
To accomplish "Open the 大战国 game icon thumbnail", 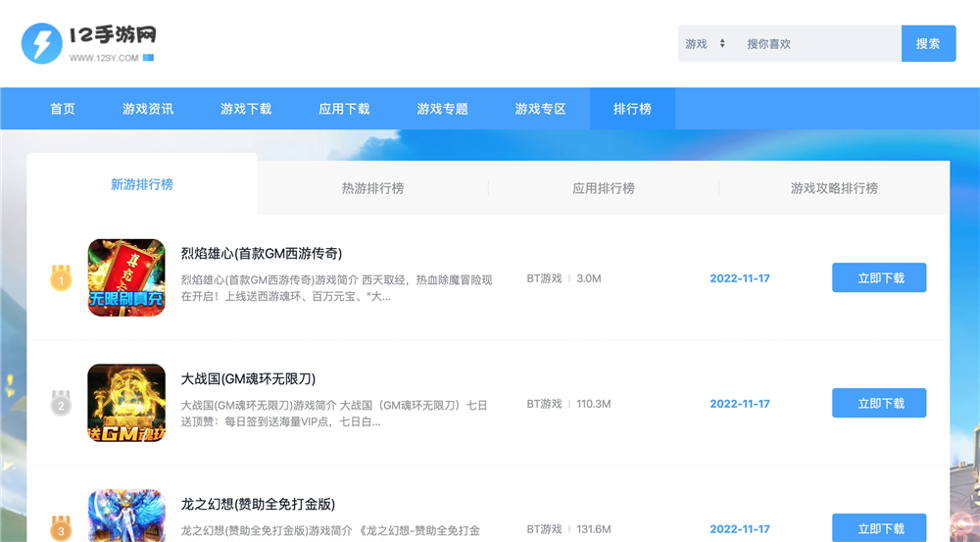I will pyautogui.click(x=126, y=403).
